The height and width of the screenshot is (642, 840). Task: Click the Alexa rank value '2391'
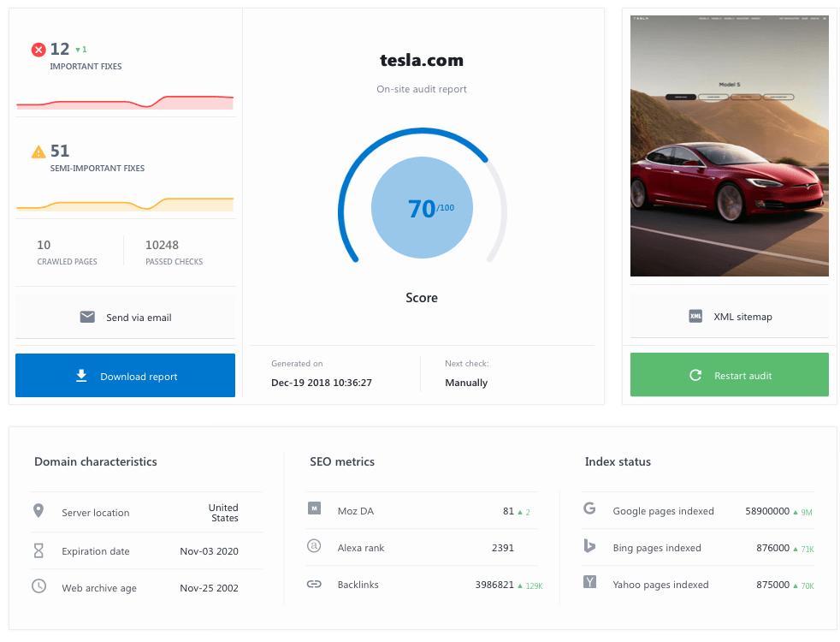(502, 548)
